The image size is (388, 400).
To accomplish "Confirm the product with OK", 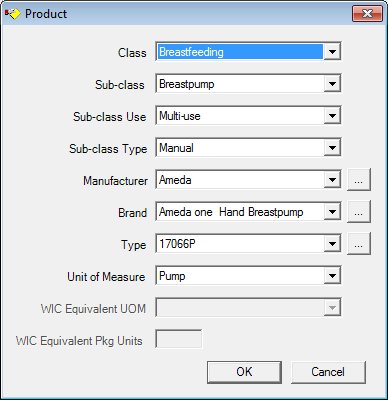I will [244, 372].
